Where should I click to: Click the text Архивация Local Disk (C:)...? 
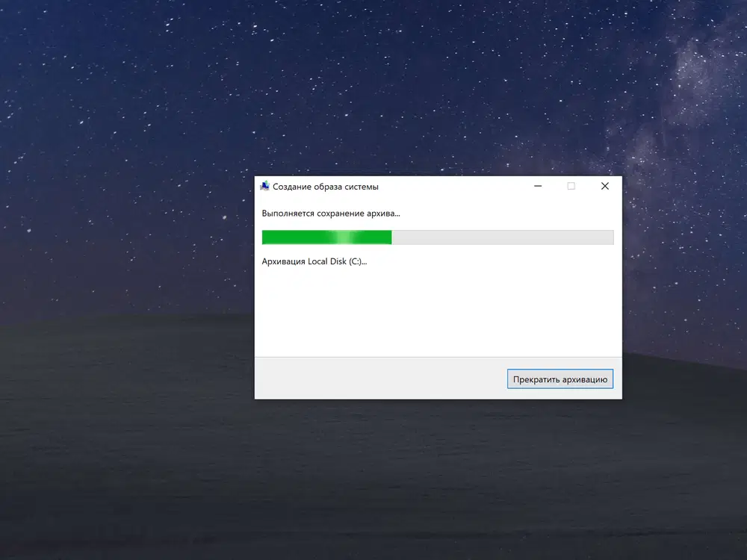(314, 261)
